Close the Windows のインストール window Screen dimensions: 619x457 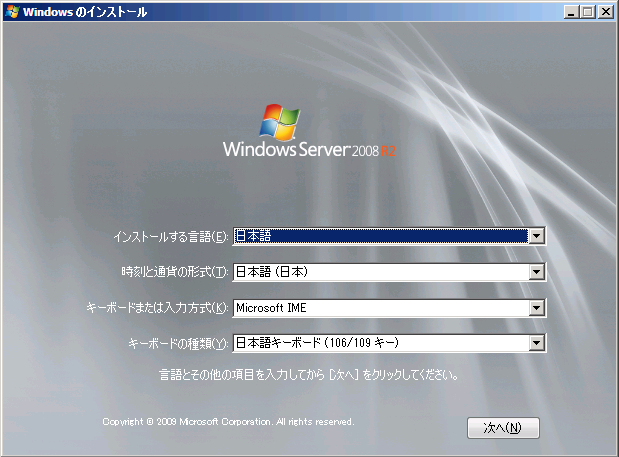606,12
